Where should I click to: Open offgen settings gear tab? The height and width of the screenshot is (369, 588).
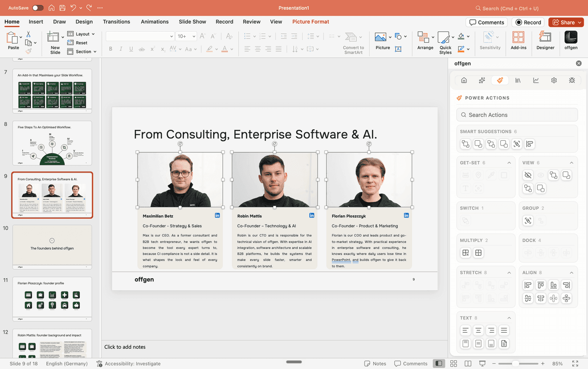554,80
